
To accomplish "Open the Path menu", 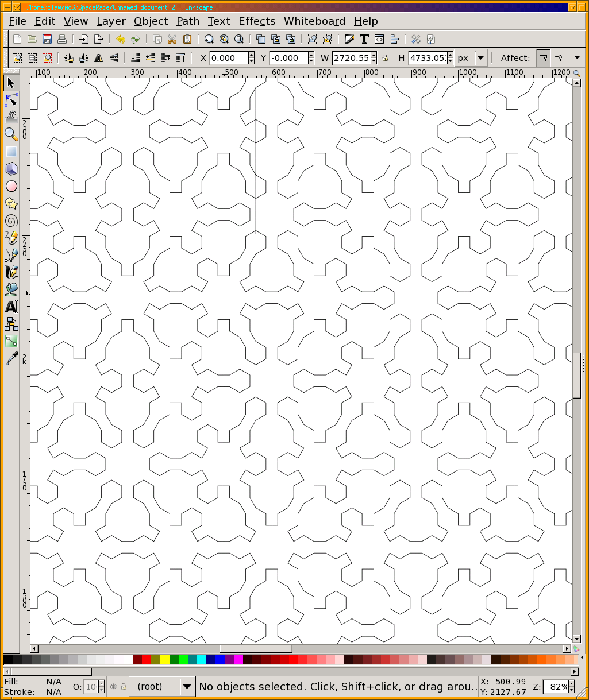I will pos(187,21).
